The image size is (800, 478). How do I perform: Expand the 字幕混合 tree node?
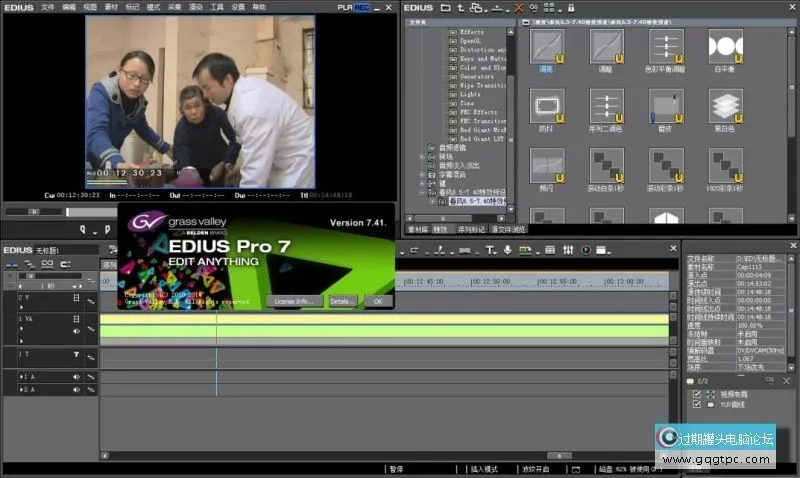point(422,174)
